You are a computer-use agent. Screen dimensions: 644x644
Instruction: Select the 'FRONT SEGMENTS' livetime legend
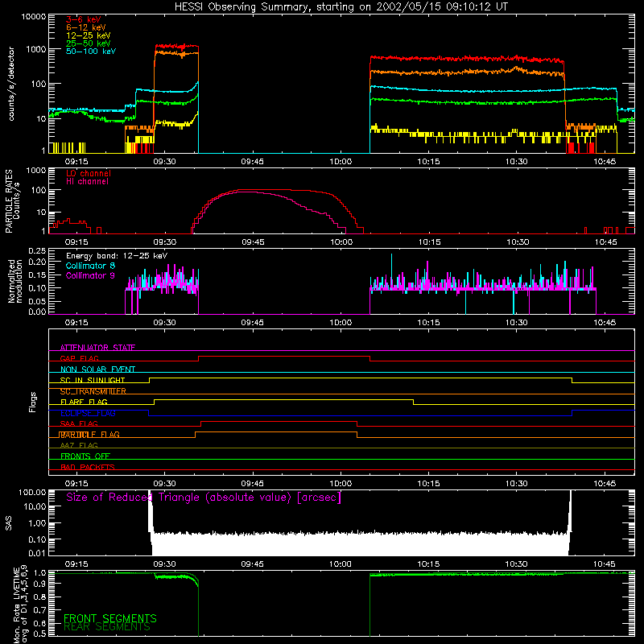pos(110,618)
